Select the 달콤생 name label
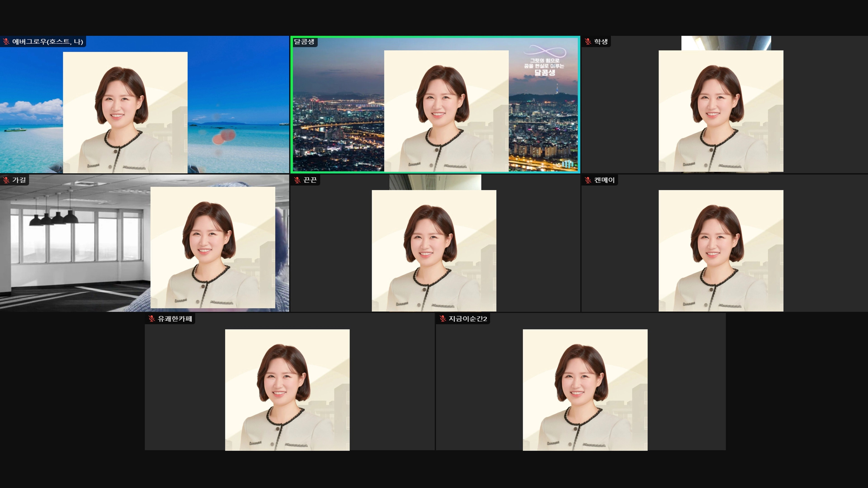 point(304,41)
